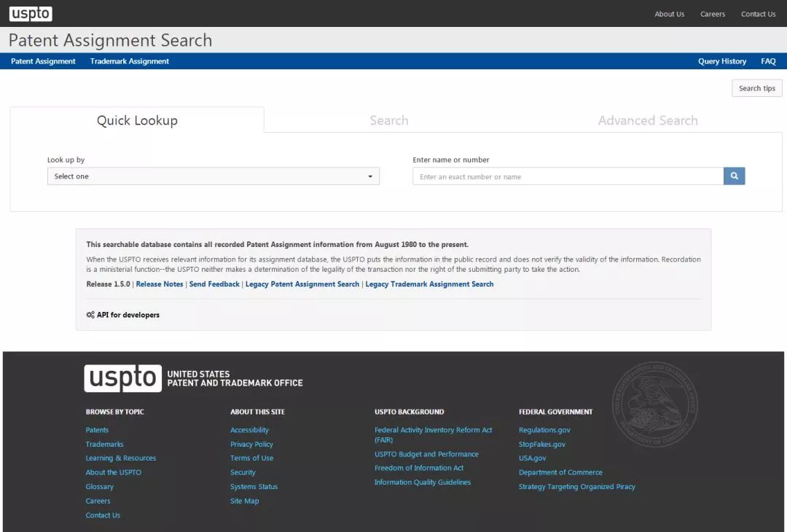787x532 pixels.
Task: Click into the name or number field
Action: point(568,176)
